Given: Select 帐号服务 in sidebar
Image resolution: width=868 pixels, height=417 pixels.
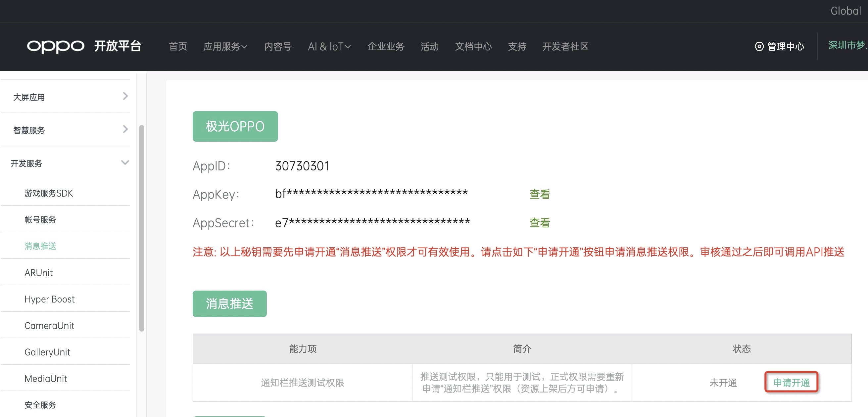Looking at the screenshot, I should coord(40,220).
